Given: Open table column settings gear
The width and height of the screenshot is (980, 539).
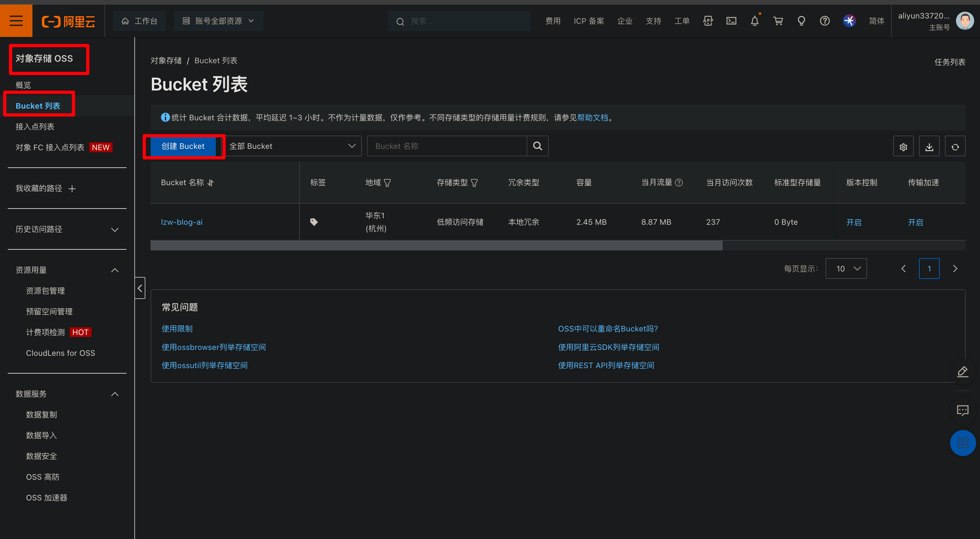Looking at the screenshot, I should tap(903, 147).
